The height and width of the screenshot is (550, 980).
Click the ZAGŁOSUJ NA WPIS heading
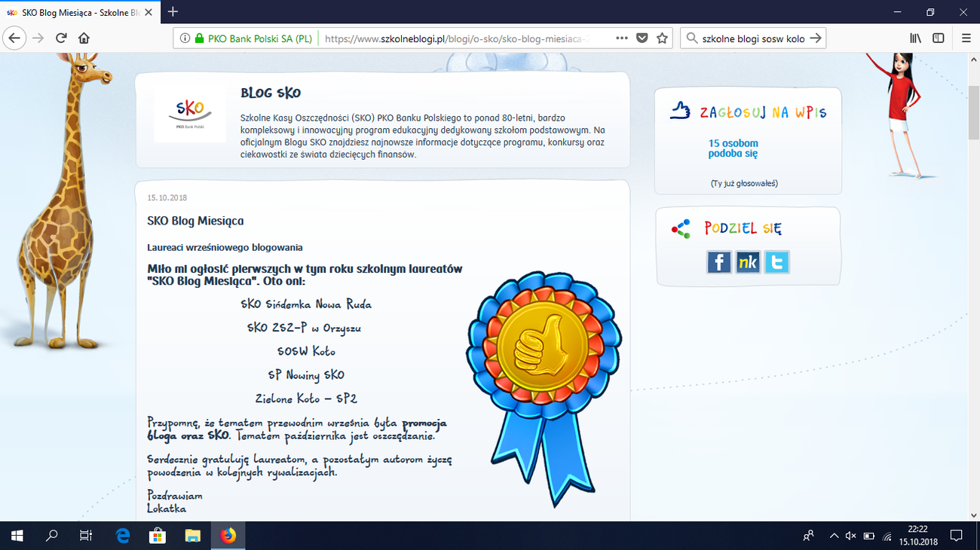[x=763, y=113]
